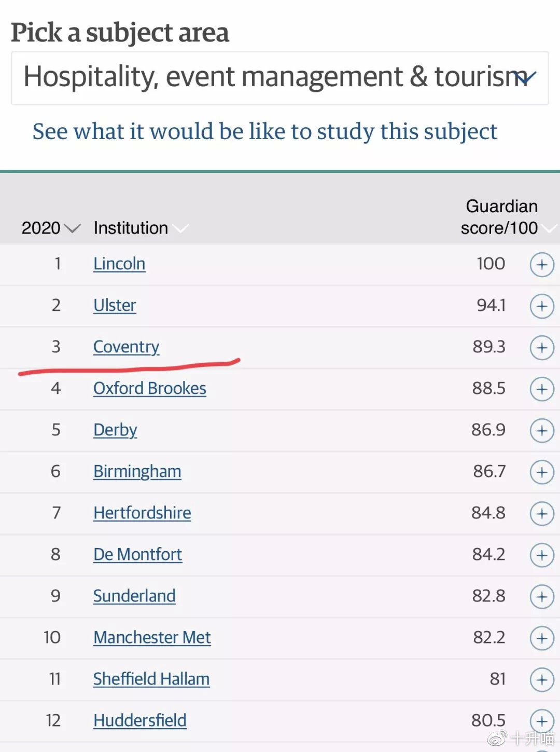Open the Manchester Met link
560x752 pixels.
152,637
